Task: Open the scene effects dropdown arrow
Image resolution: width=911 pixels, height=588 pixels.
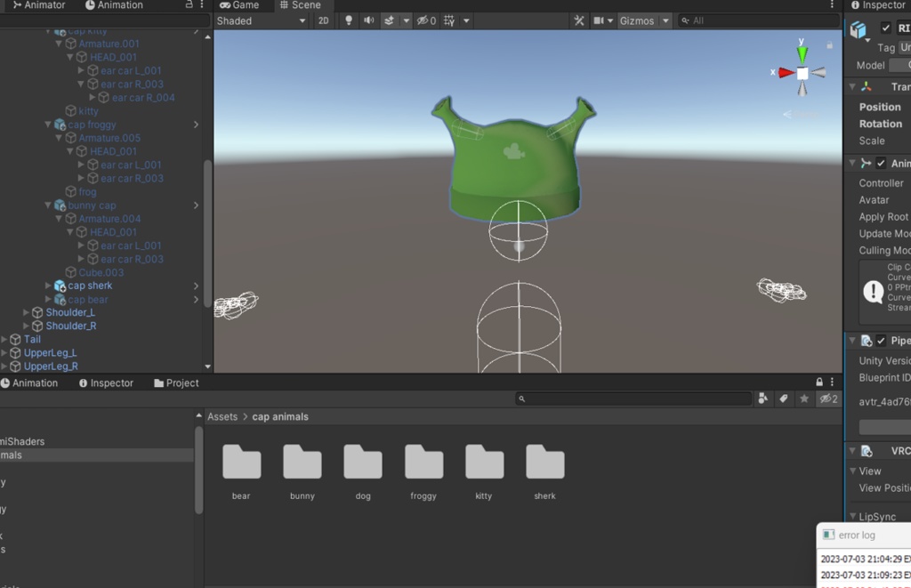Action: tap(406, 20)
